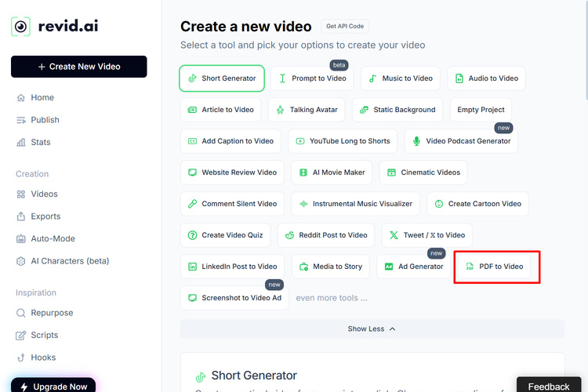Viewport: 588px width, 392px height.
Task: Choose the Article to Video tool
Action: (x=220, y=110)
